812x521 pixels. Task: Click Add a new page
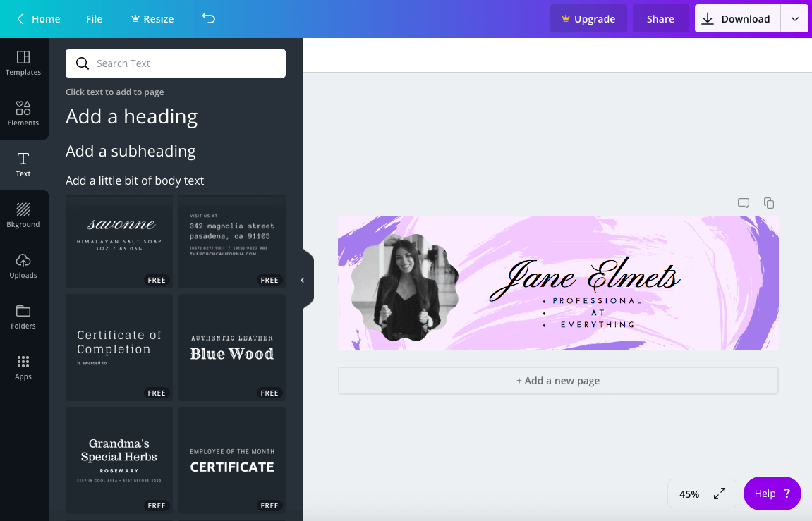tap(558, 381)
